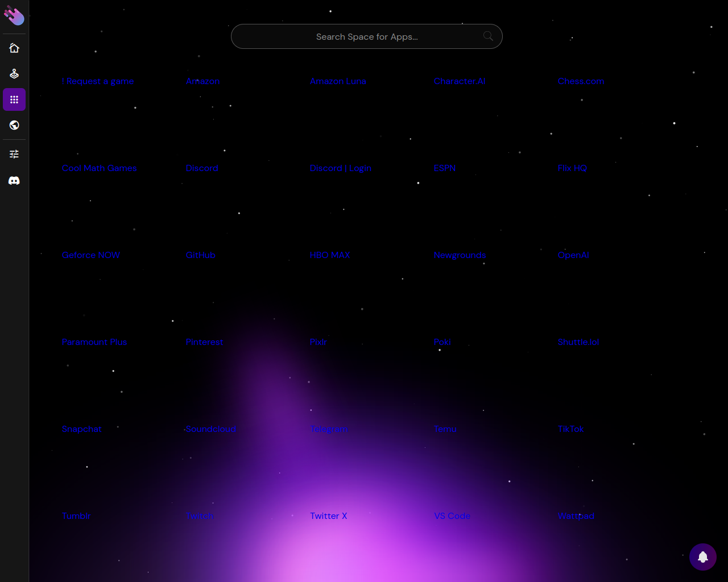
Task: Open HBO MAX
Action: pyautogui.click(x=330, y=255)
